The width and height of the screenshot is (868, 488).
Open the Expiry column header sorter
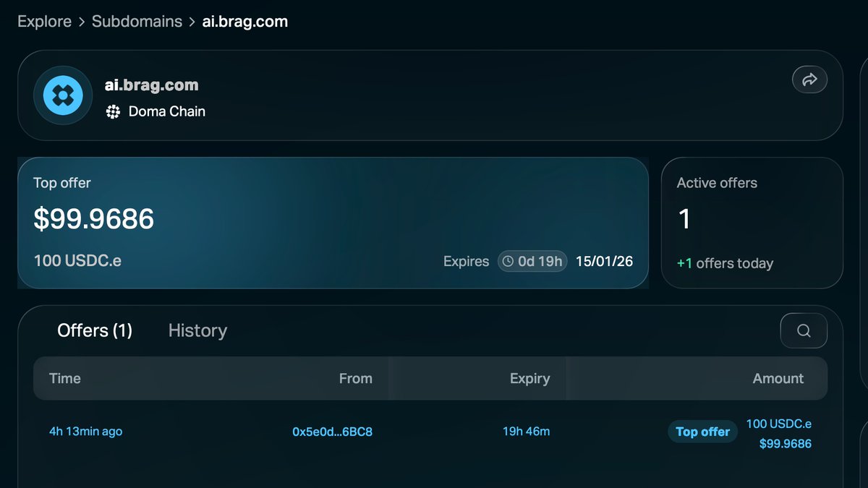[530, 378]
